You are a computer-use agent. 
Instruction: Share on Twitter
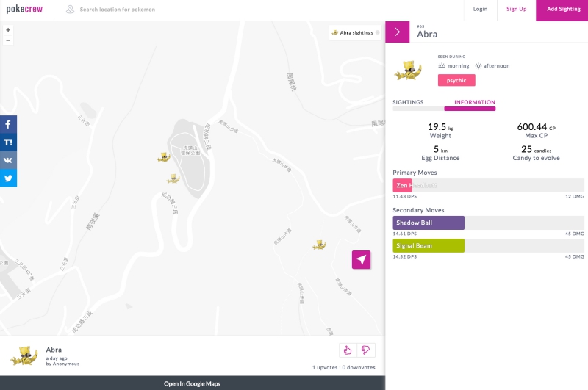tap(8, 178)
